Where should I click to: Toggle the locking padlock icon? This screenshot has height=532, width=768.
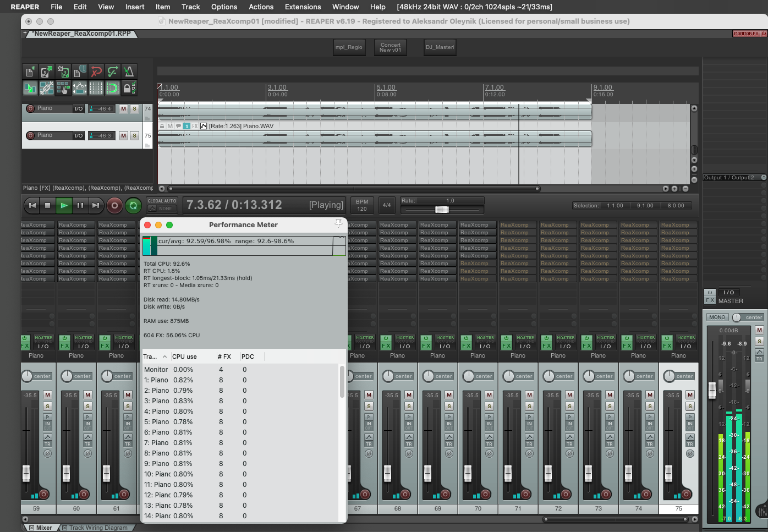(129, 88)
